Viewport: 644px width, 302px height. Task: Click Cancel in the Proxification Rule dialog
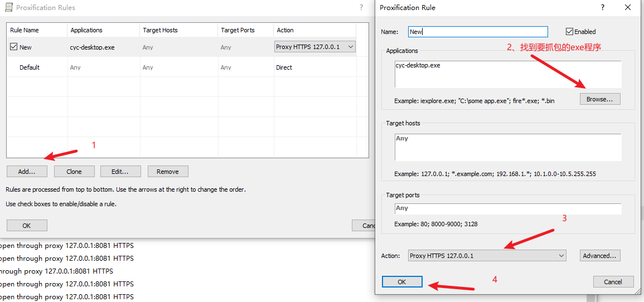click(x=613, y=282)
